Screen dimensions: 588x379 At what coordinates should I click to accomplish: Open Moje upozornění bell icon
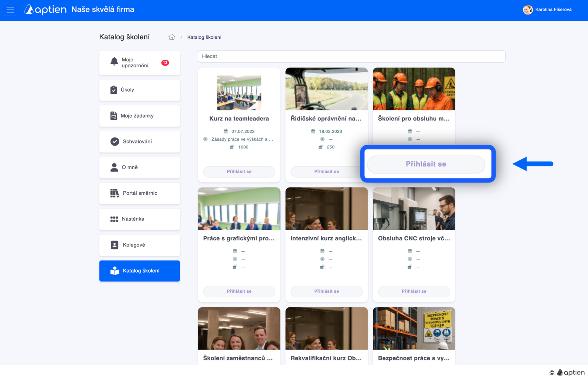[x=114, y=62]
